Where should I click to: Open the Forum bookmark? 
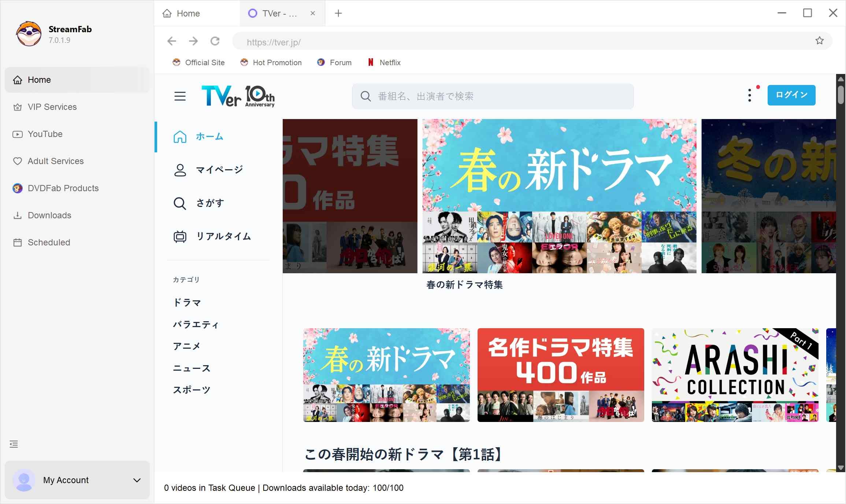pos(334,63)
